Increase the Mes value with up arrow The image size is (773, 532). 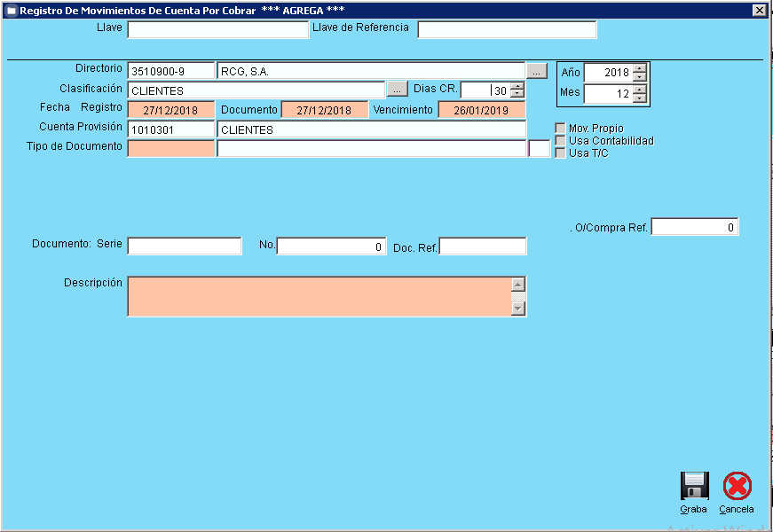640,90
